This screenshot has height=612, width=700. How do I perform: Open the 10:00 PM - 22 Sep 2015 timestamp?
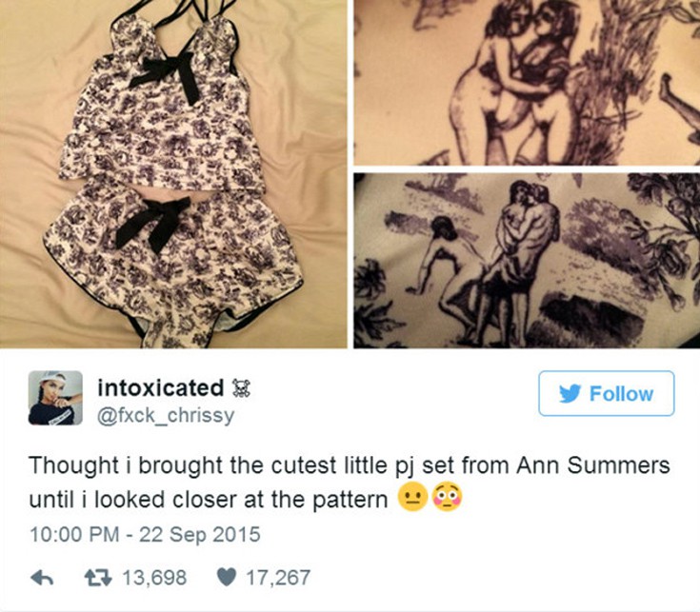(x=145, y=534)
